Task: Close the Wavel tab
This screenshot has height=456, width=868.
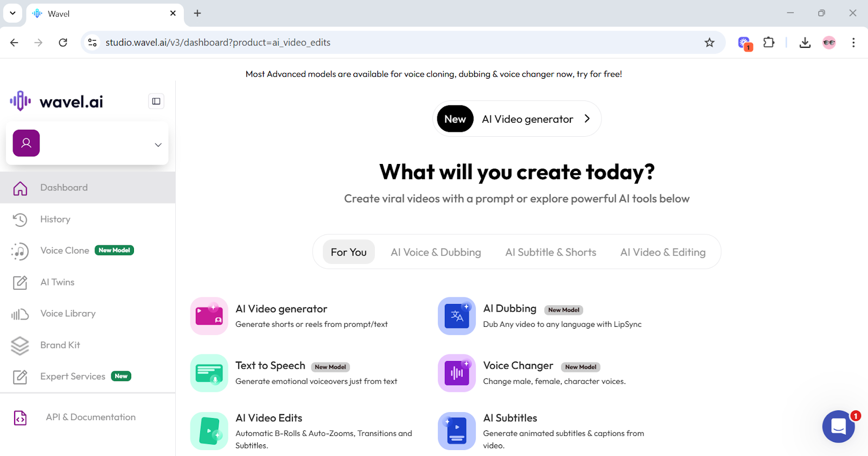Action: 173,13
